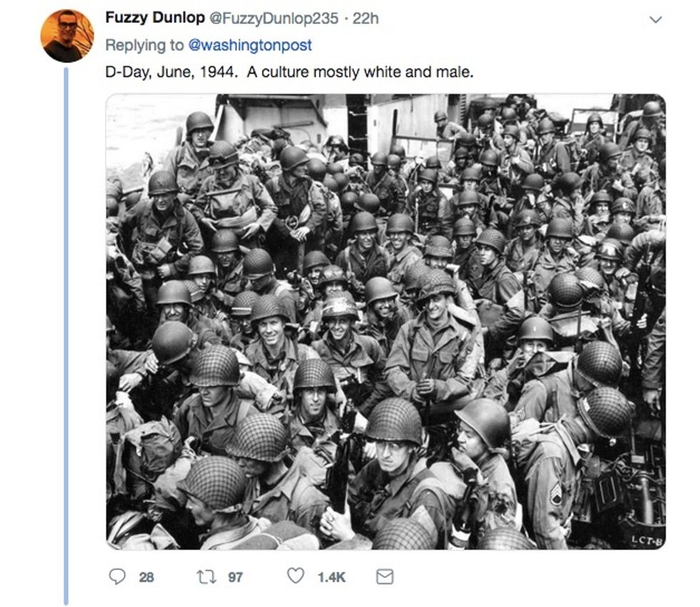Retweet using the retweet arrows icon
700x607 pixels.
(211, 576)
